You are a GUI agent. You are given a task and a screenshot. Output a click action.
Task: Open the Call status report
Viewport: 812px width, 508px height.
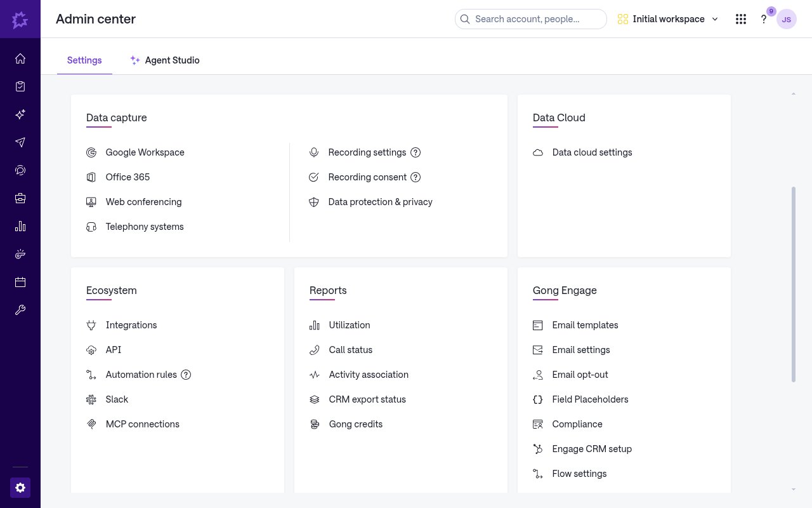click(x=351, y=350)
